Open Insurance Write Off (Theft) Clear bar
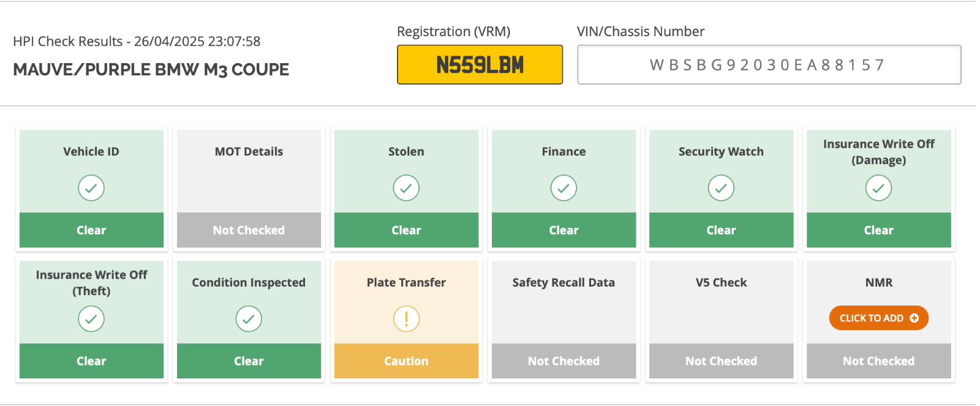This screenshot has width=980, height=406. click(x=91, y=361)
